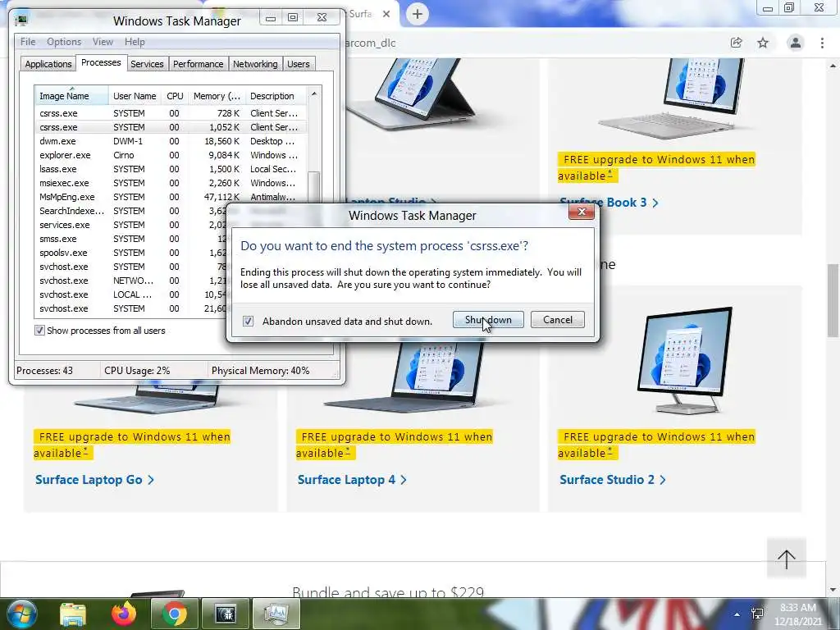Open the dark application icon in taskbar
Screen dimensions: 840x630
pos(226,614)
